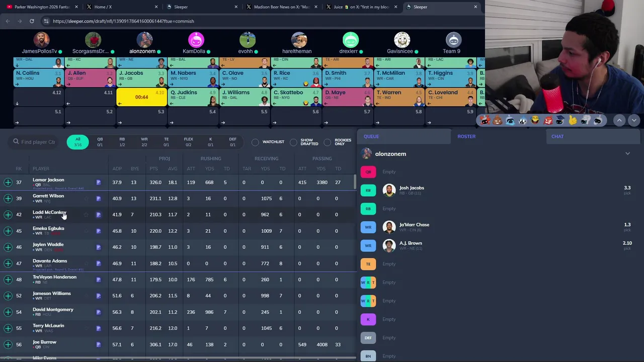Filter players by TE position
Viewport: 644px width, 362px height.
[166, 142]
